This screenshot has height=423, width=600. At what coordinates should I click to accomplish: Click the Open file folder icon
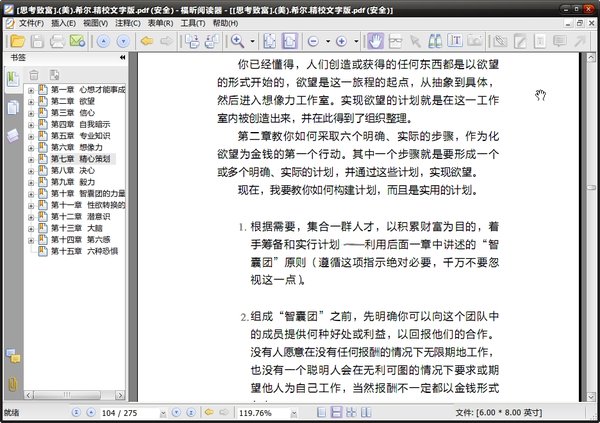click(x=17, y=41)
